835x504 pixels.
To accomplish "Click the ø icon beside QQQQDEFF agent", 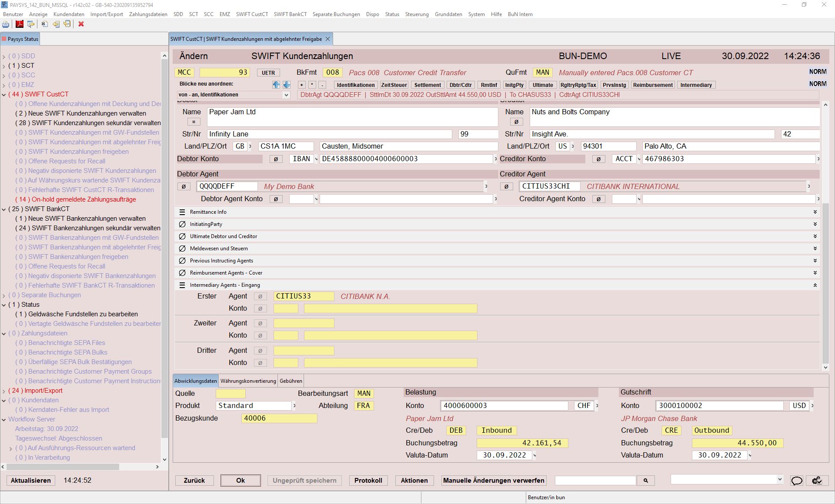I will 184,186.
